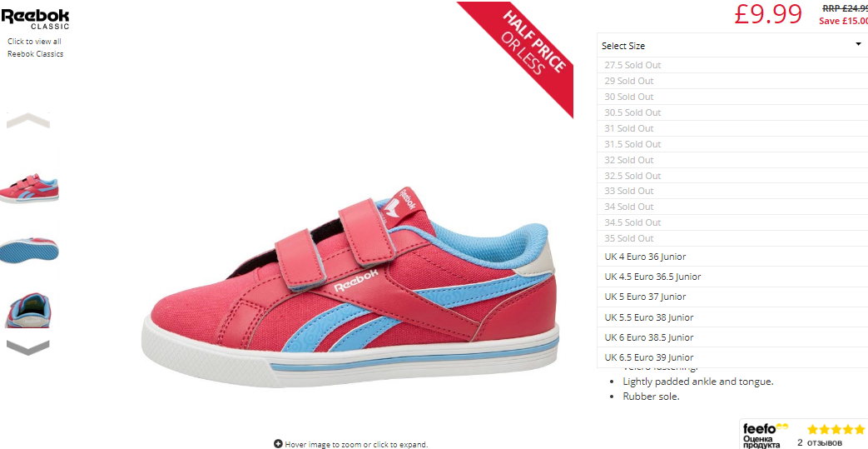View the blue sole thumbnail
The height and width of the screenshot is (449, 868).
click(x=29, y=249)
